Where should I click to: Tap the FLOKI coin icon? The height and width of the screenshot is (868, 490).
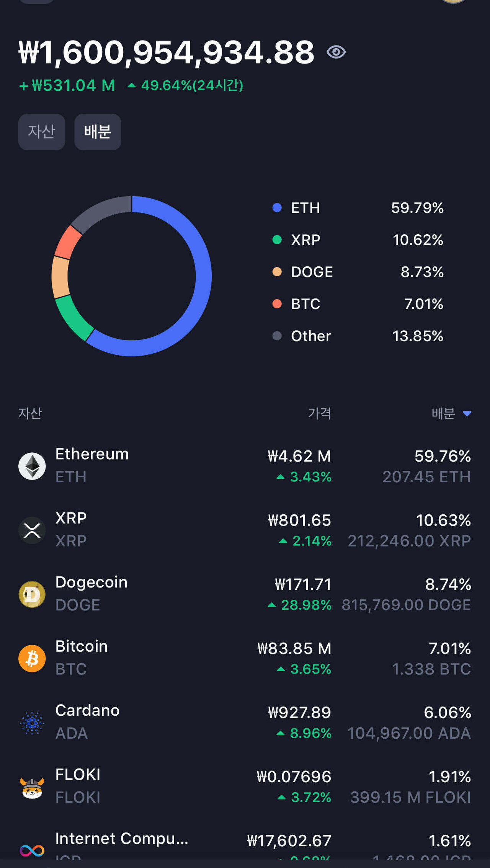coord(32,787)
